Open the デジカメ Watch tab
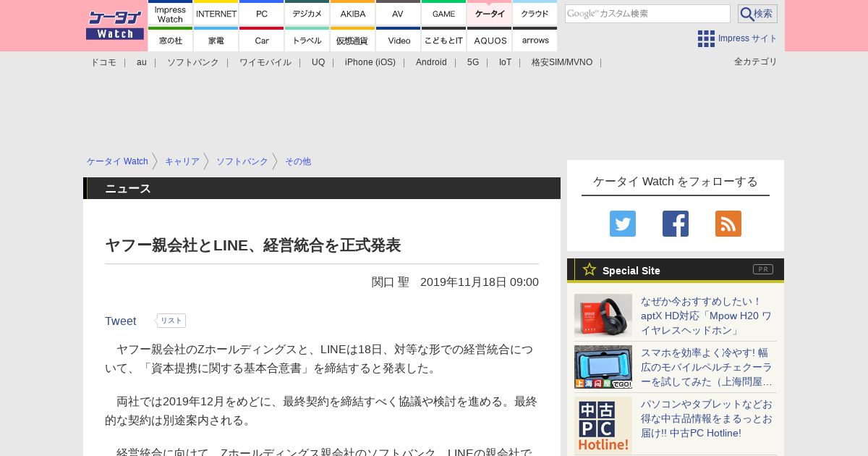Viewport: 868px width, 456px height. [x=307, y=13]
